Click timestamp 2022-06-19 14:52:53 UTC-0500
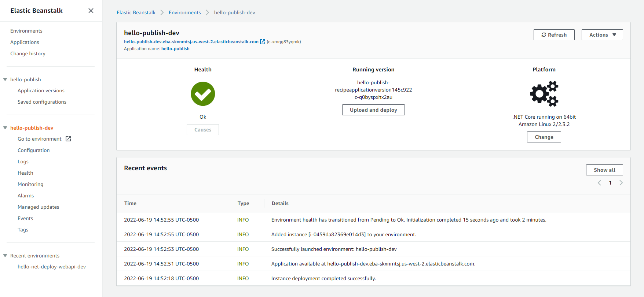The height and width of the screenshot is (297, 644). (161, 249)
